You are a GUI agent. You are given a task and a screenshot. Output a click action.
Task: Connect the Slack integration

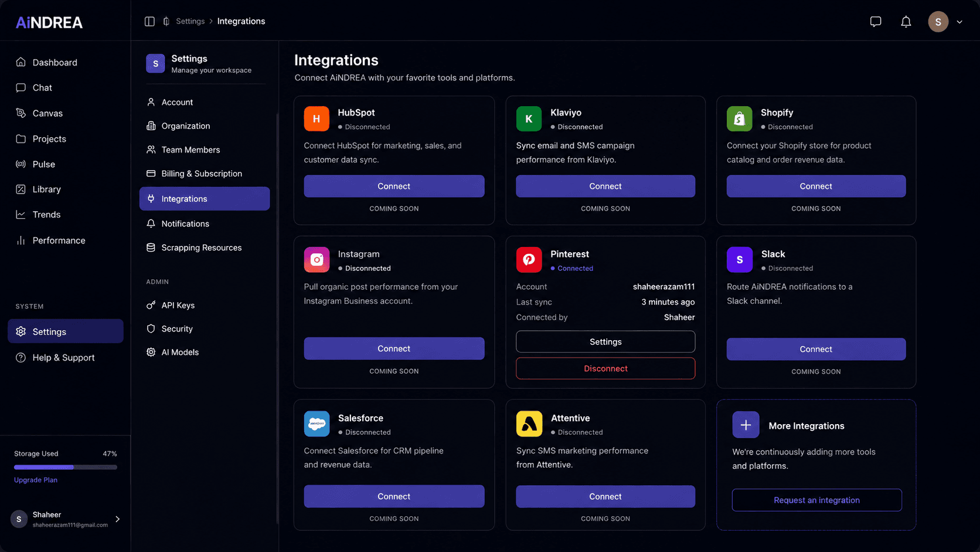[816, 349]
